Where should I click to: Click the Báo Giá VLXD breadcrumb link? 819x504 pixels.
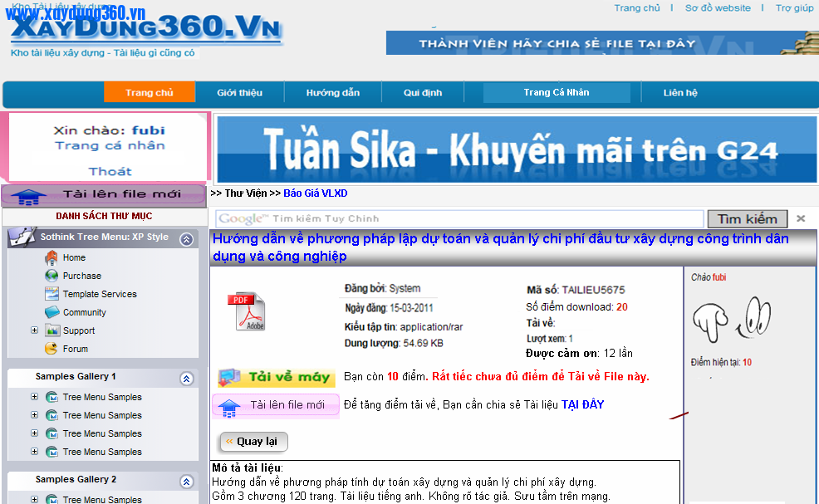pos(315,193)
